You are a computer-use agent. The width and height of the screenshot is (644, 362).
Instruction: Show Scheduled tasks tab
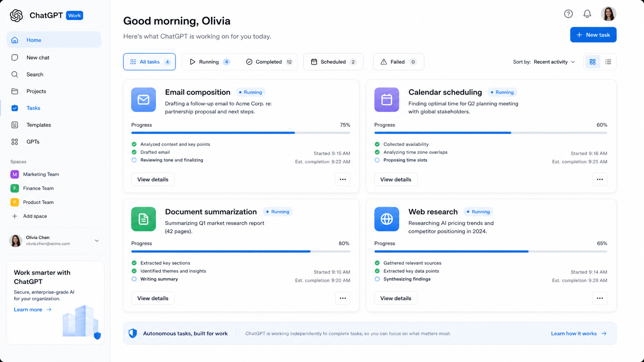pyautogui.click(x=333, y=62)
